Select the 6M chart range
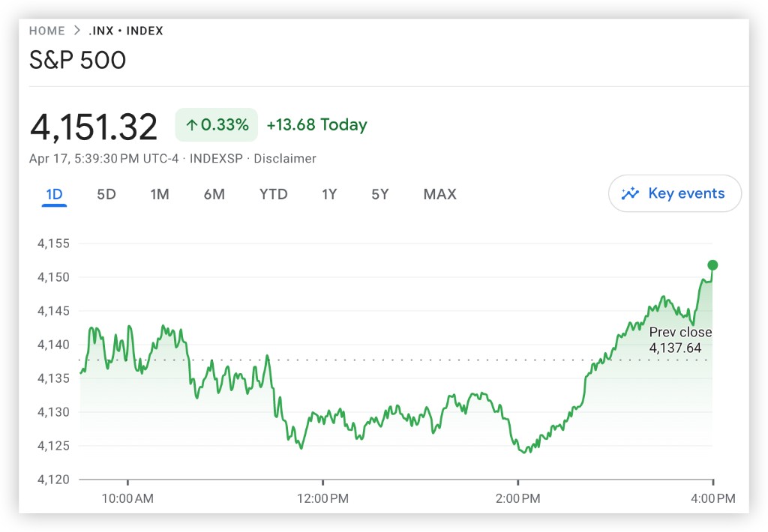 (x=214, y=195)
